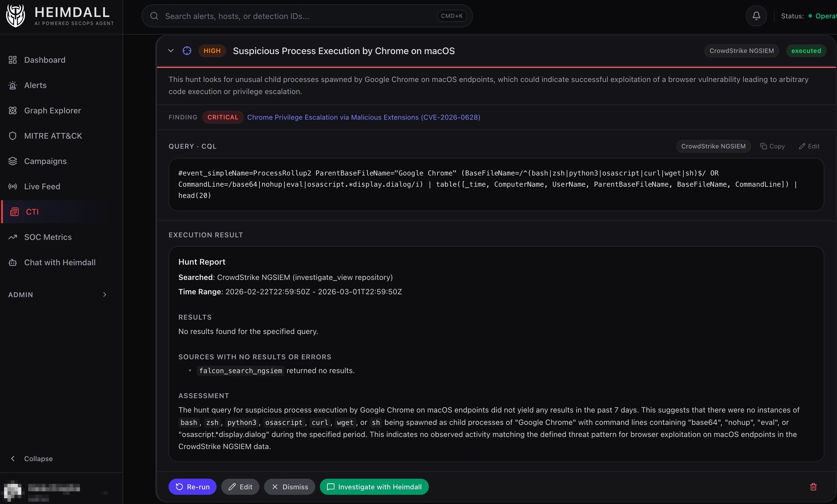Click the Time Range line
The height and width of the screenshot is (504, 837).
[290, 292]
